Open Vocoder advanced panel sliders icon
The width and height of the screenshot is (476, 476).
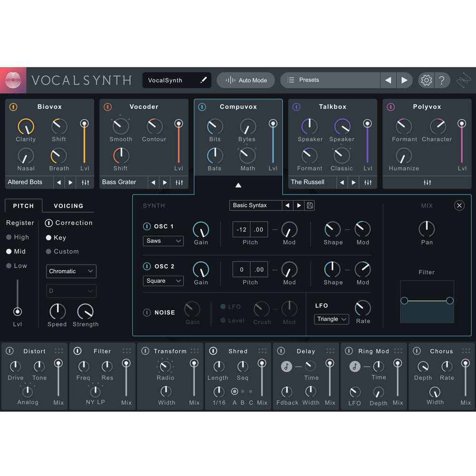click(179, 182)
